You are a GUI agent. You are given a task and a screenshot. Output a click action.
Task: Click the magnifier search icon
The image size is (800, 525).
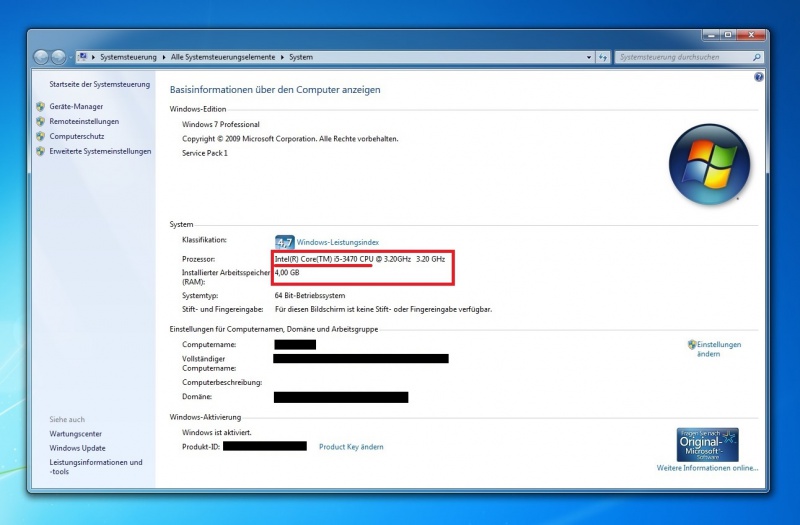point(757,57)
